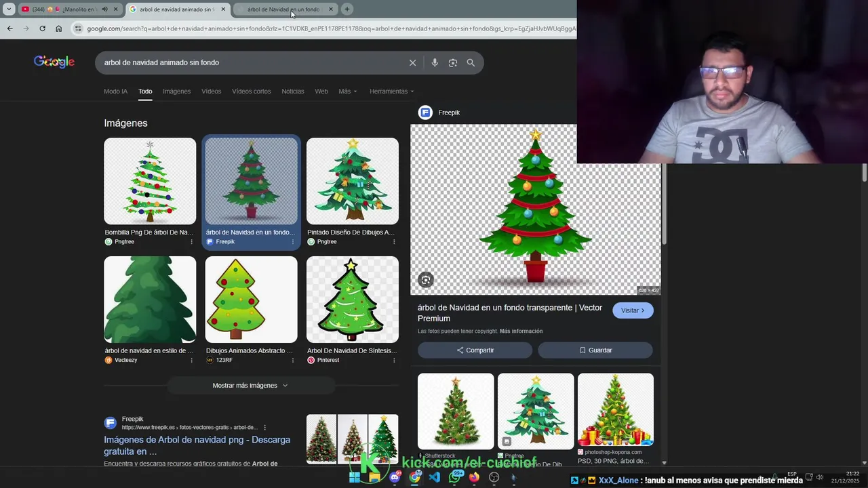The height and width of the screenshot is (488, 868).
Task: Select the Pinterest tree thumbnail
Action: 353,300
